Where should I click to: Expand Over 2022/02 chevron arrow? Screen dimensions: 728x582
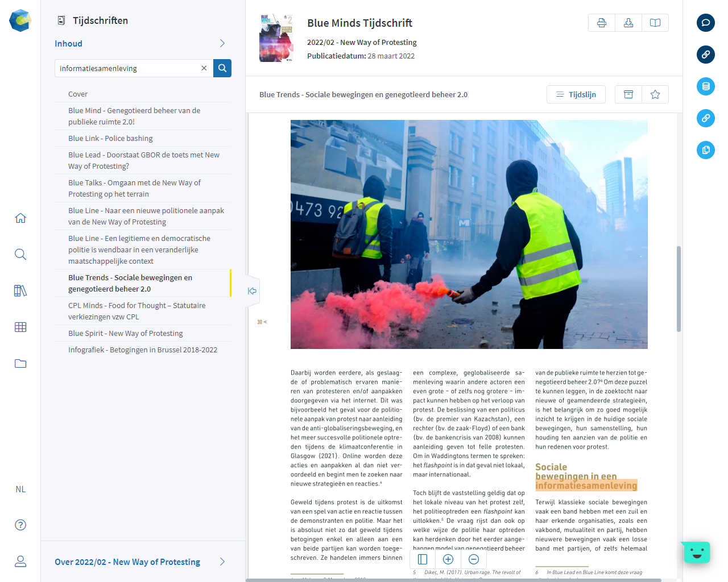click(222, 562)
